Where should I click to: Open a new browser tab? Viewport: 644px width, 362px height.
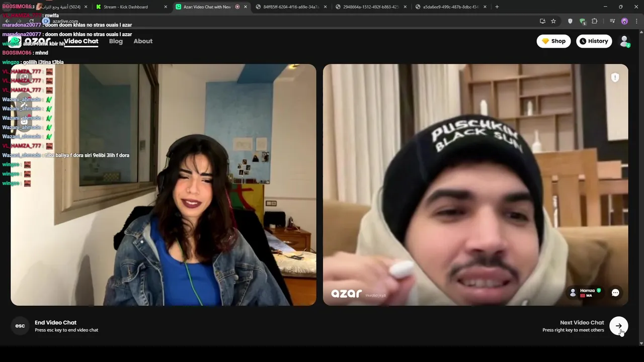(x=497, y=7)
